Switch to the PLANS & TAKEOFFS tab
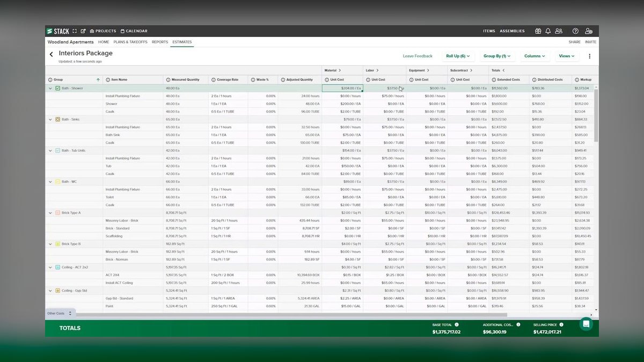The height and width of the screenshot is (362, 644). (130, 42)
